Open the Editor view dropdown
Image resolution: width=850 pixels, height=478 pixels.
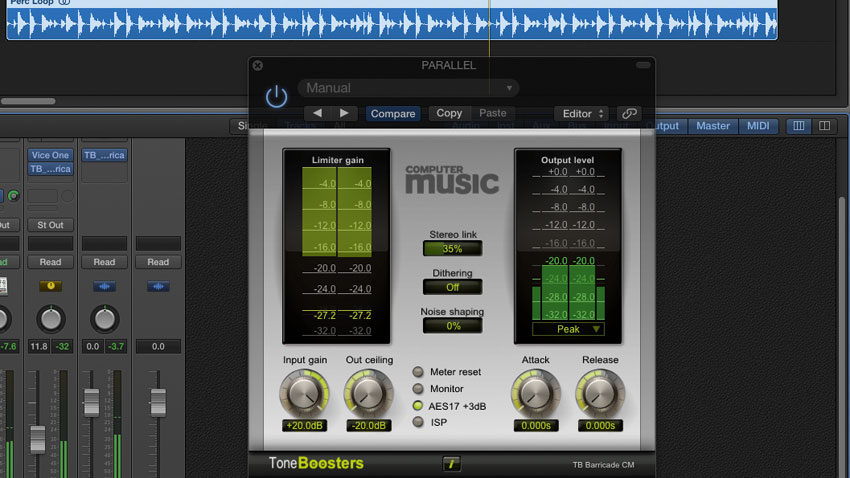pyautogui.click(x=582, y=113)
